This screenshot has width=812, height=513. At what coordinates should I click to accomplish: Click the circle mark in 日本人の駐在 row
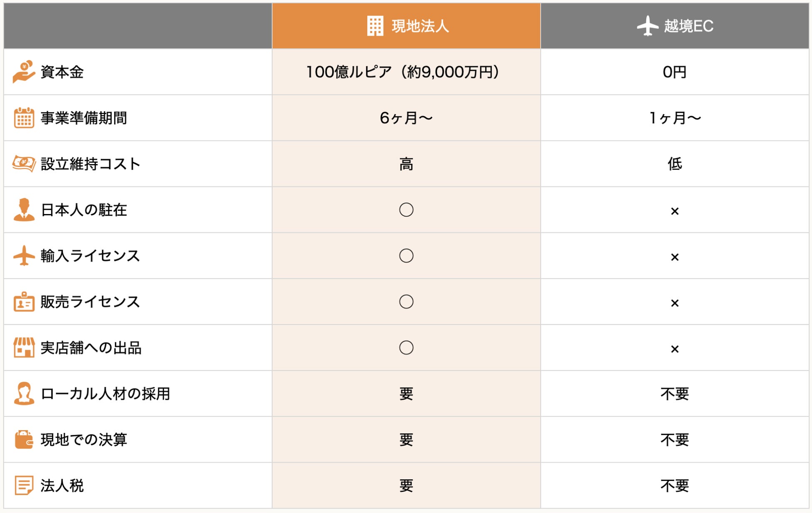(x=406, y=209)
